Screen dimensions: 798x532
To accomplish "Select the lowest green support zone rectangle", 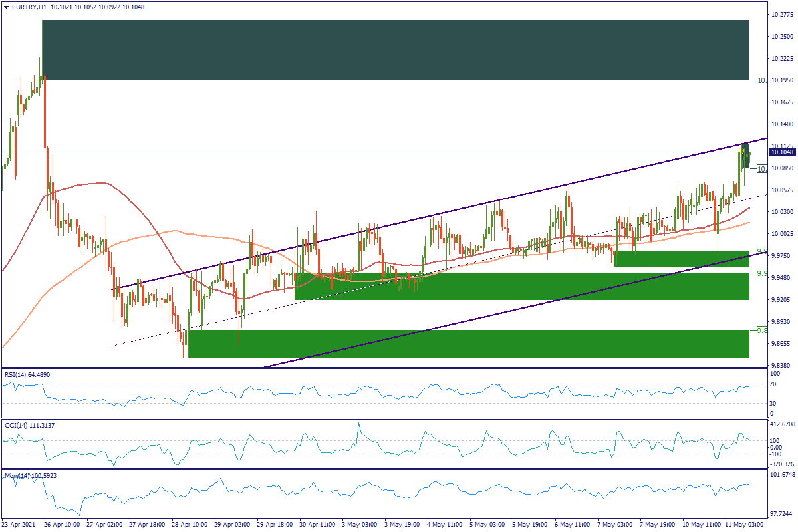I will (x=468, y=344).
